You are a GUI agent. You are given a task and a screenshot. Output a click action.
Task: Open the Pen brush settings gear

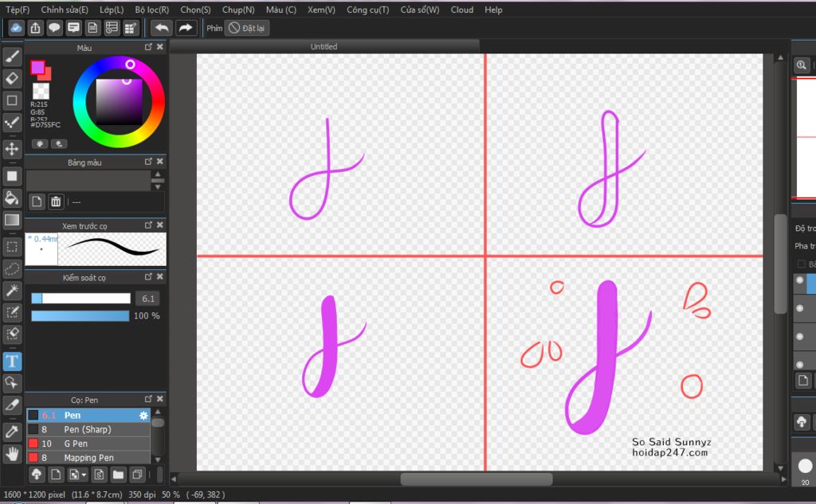tap(143, 415)
